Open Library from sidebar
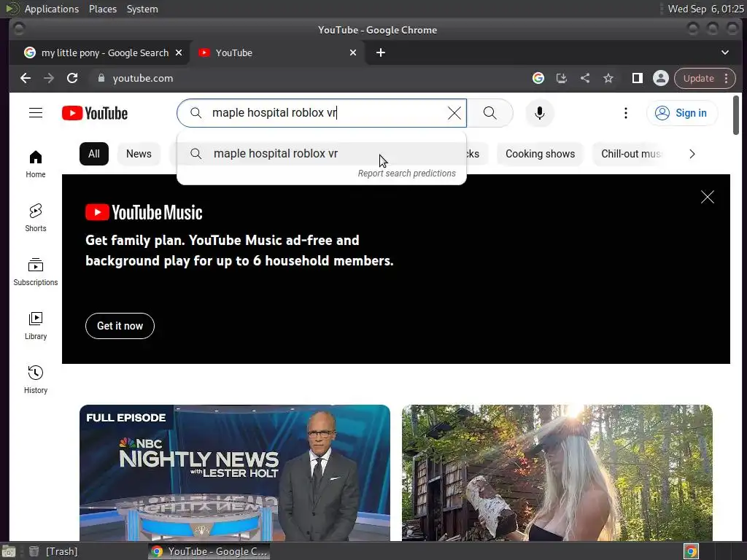747x560 pixels. pyautogui.click(x=36, y=326)
